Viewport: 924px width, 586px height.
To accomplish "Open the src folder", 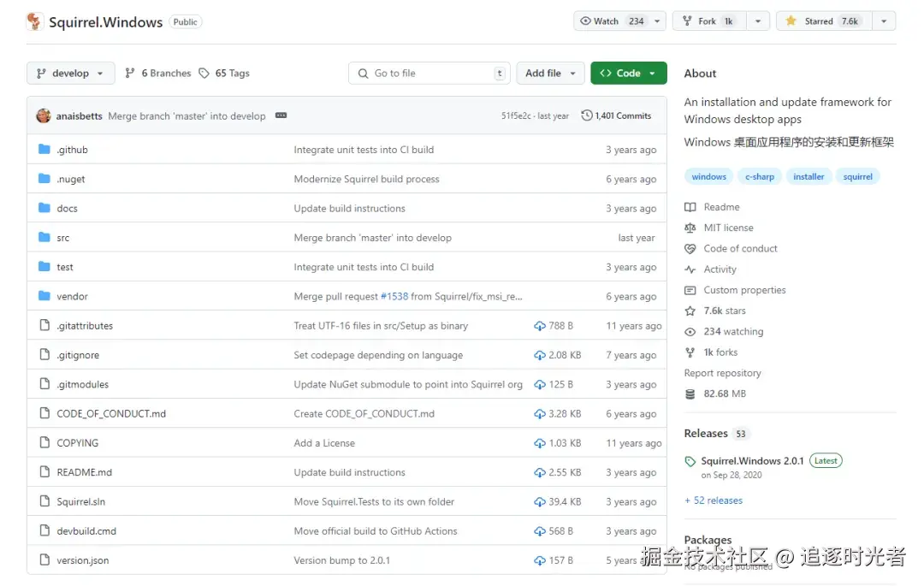I will pos(63,238).
